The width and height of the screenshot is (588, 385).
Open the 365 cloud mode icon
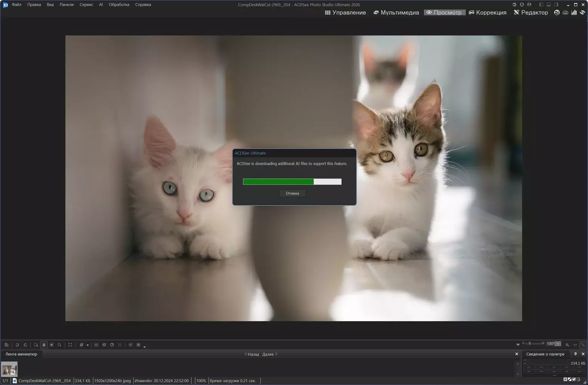click(565, 12)
